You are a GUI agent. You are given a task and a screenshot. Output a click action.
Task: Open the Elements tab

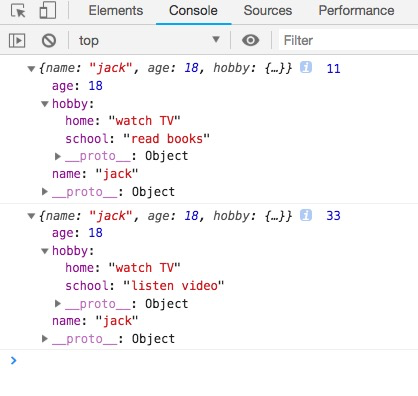[x=116, y=10]
